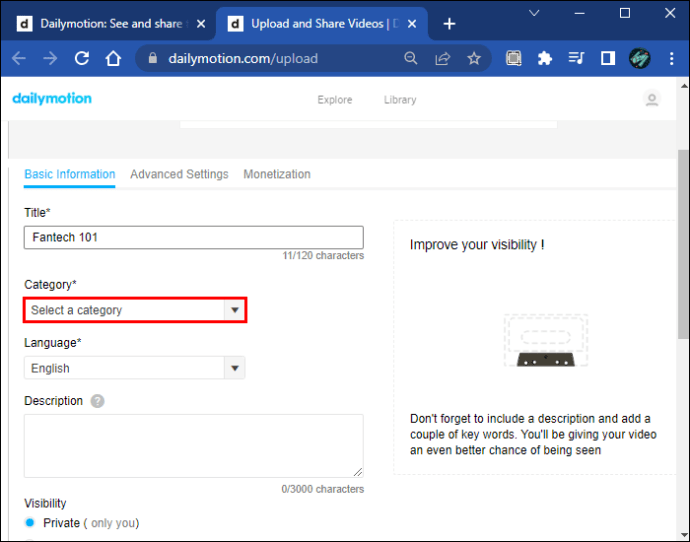
Task: Open the Monetization tab
Action: (x=277, y=175)
